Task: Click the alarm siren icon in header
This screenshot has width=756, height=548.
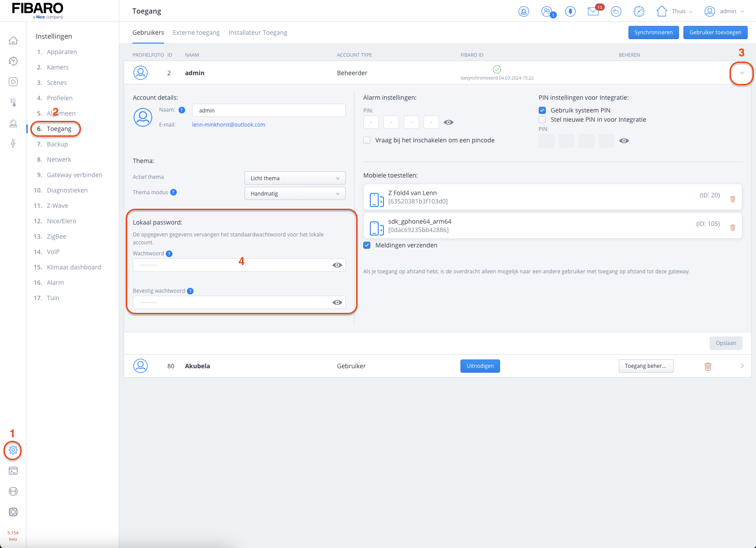Action: pyautogui.click(x=524, y=11)
